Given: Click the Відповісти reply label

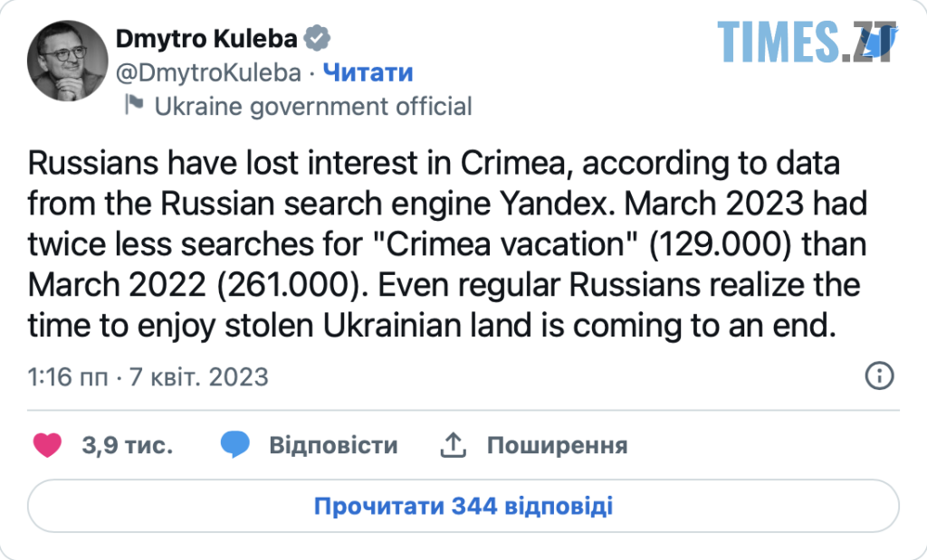Looking at the screenshot, I should (x=333, y=445).
